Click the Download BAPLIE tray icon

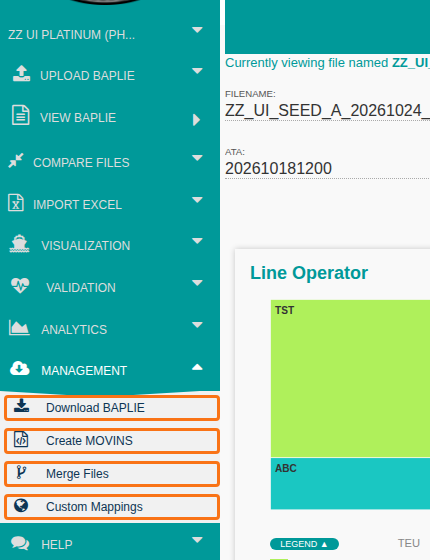point(21,406)
